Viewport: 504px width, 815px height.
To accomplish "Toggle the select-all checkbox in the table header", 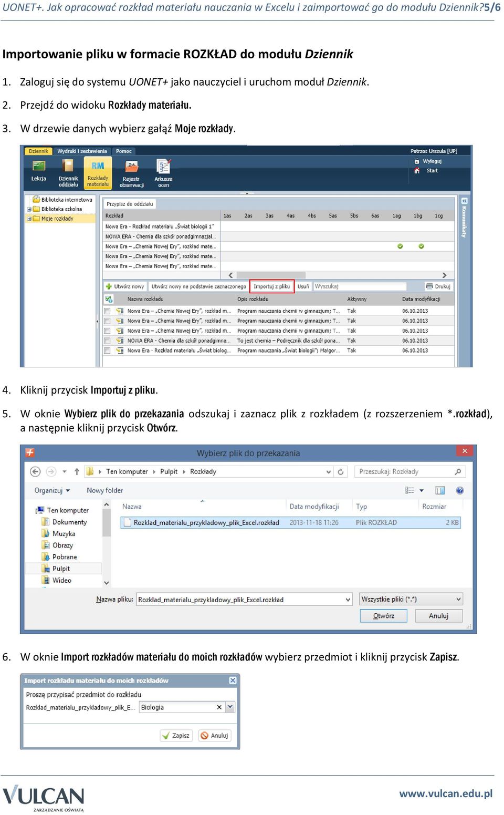I will pos(109,299).
